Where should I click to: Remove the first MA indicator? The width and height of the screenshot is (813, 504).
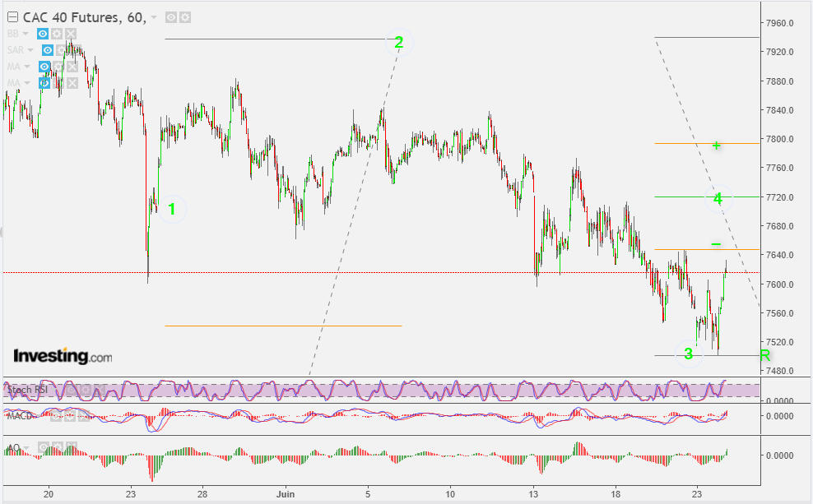click(x=72, y=67)
